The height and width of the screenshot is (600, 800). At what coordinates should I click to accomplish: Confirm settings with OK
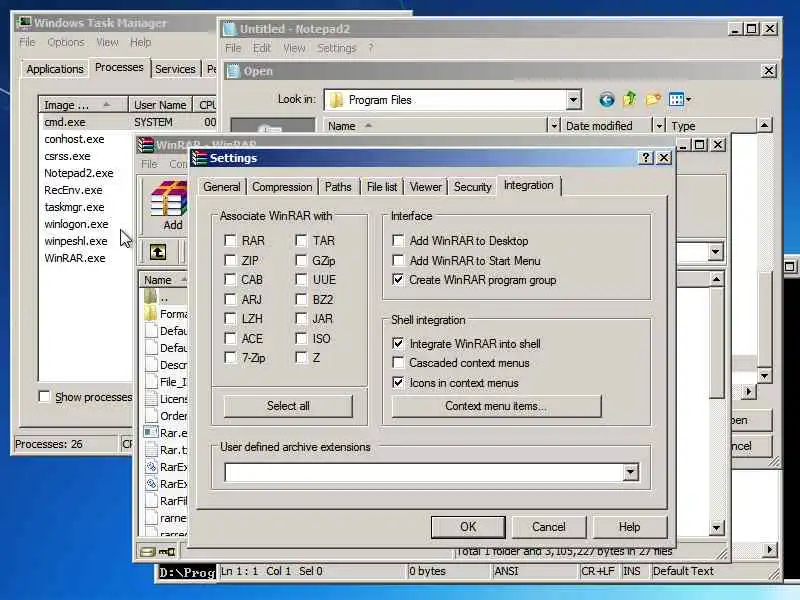468,527
